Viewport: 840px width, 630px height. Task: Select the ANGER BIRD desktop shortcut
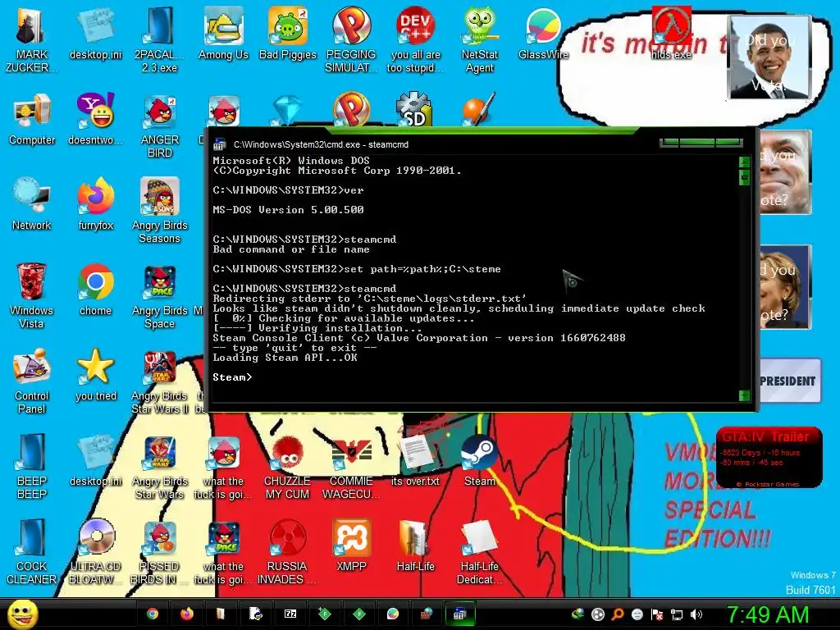click(159, 126)
